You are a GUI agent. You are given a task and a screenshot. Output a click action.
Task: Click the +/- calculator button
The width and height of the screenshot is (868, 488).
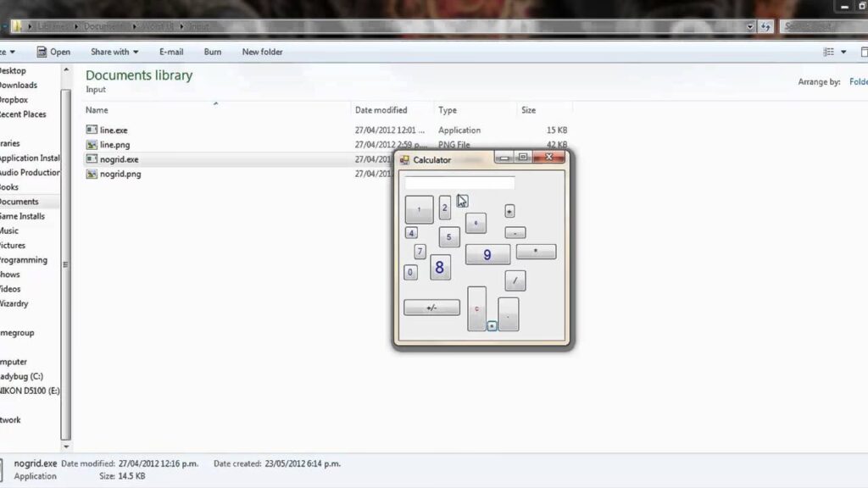tap(431, 308)
